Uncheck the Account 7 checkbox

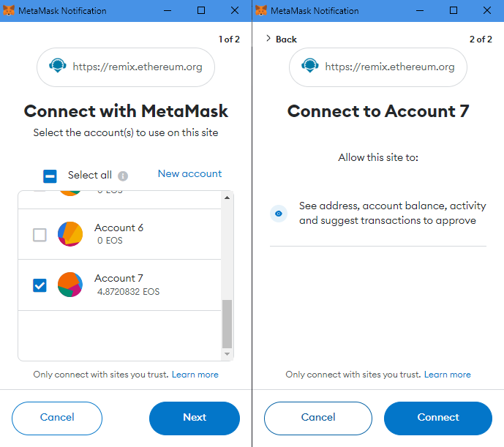(x=40, y=285)
